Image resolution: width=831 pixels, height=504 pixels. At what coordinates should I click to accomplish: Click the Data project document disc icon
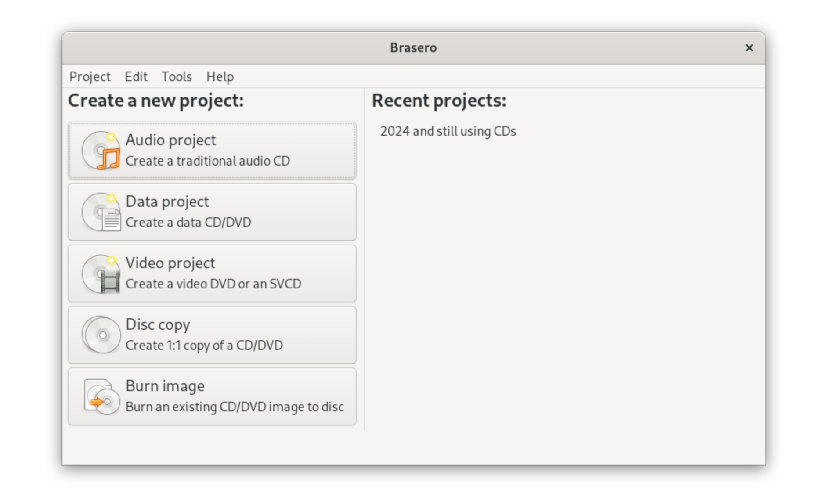(101, 212)
